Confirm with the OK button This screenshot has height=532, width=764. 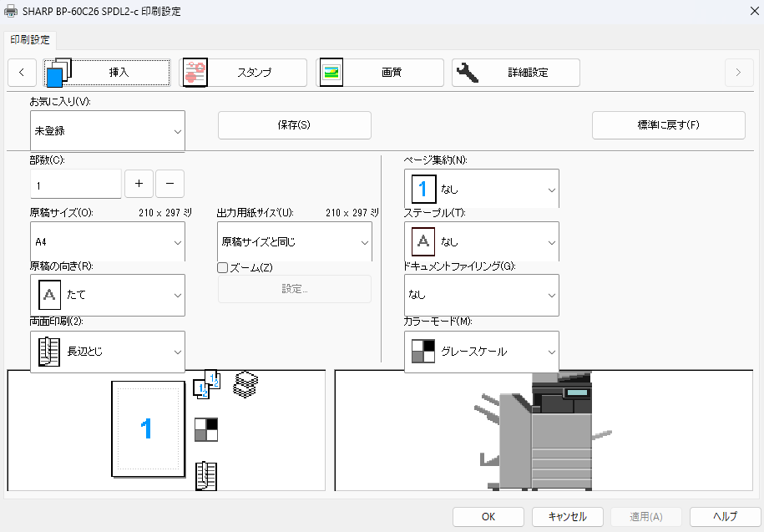pyautogui.click(x=488, y=517)
